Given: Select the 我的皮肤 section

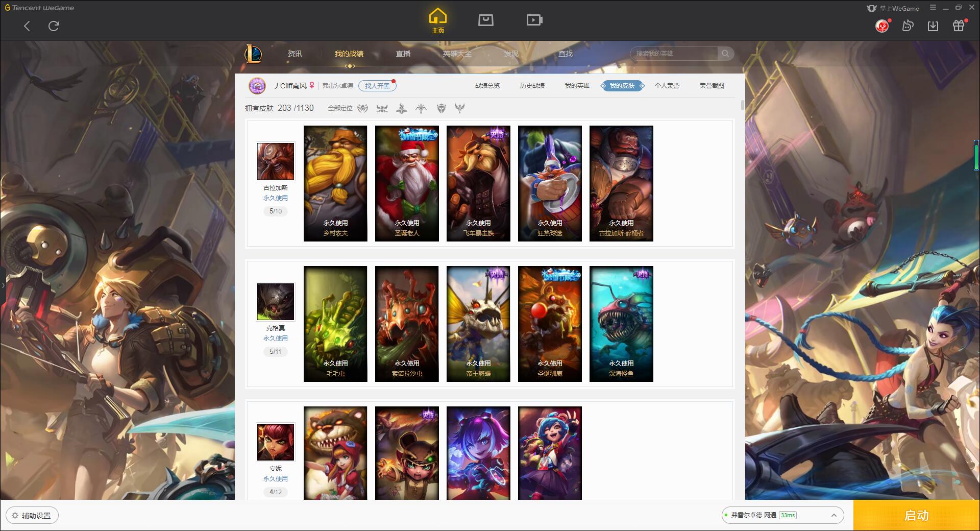Looking at the screenshot, I should coord(622,86).
